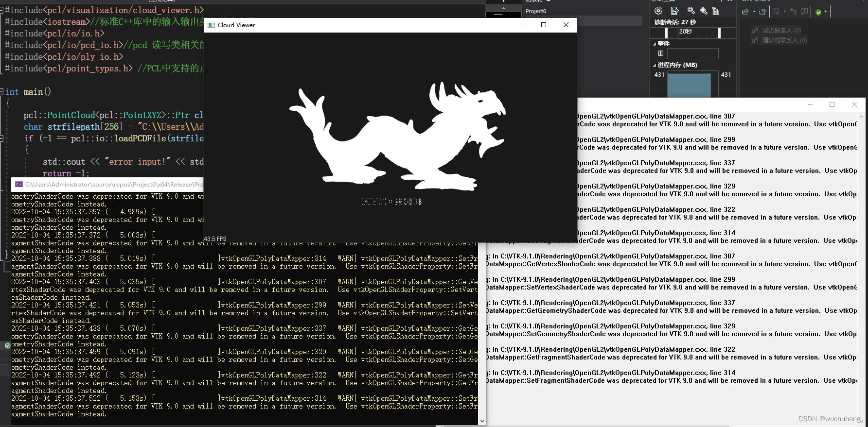Click the #include<pcl/io/ply_io.h> line
Screen dimensions: 868x427
[x=64, y=56]
